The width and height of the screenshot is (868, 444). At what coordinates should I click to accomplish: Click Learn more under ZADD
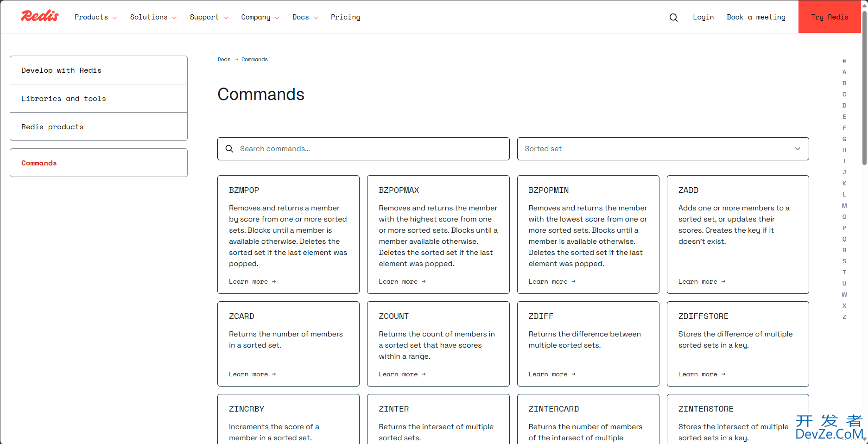click(x=702, y=281)
